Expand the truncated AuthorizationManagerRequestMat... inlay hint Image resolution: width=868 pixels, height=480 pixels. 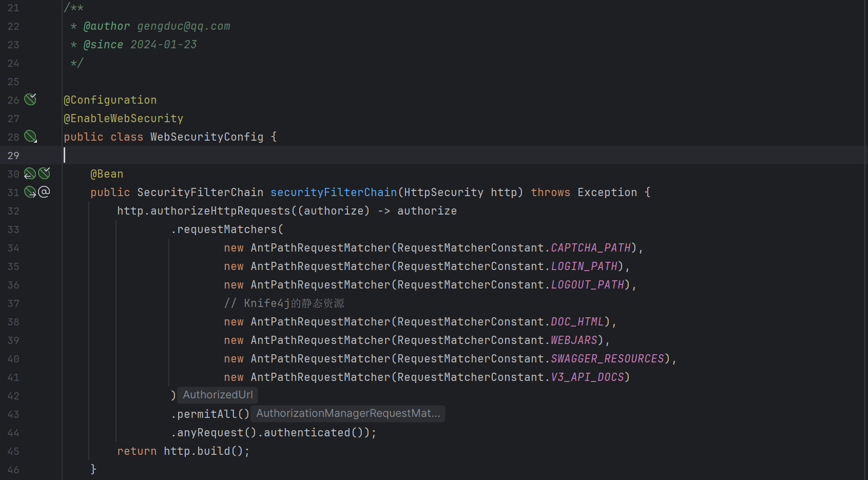click(x=348, y=413)
